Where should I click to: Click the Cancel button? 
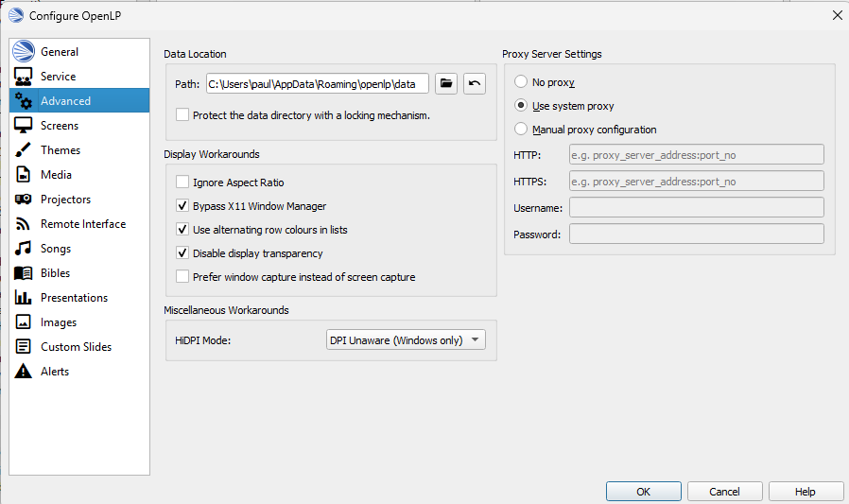pyautogui.click(x=724, y=492)
